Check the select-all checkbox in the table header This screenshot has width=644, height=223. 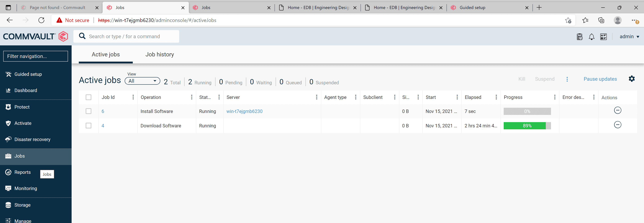point(89,97)
